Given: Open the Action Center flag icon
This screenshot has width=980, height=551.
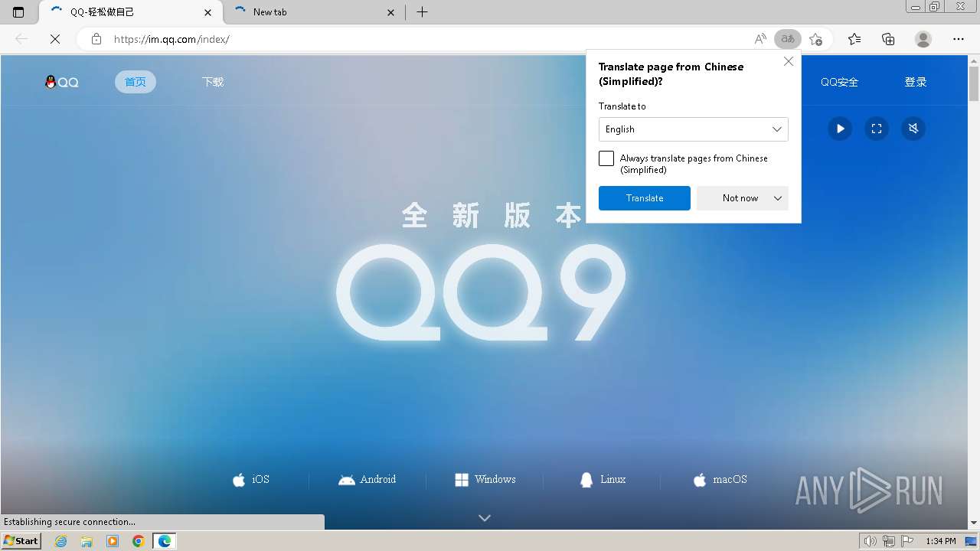Looking at the screenshot, I should 906,541.
